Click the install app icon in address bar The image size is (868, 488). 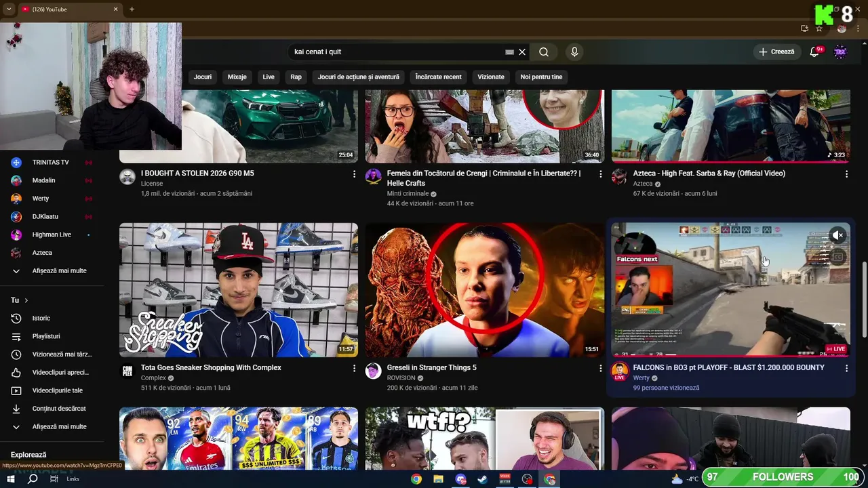click(x=804, y=28)
